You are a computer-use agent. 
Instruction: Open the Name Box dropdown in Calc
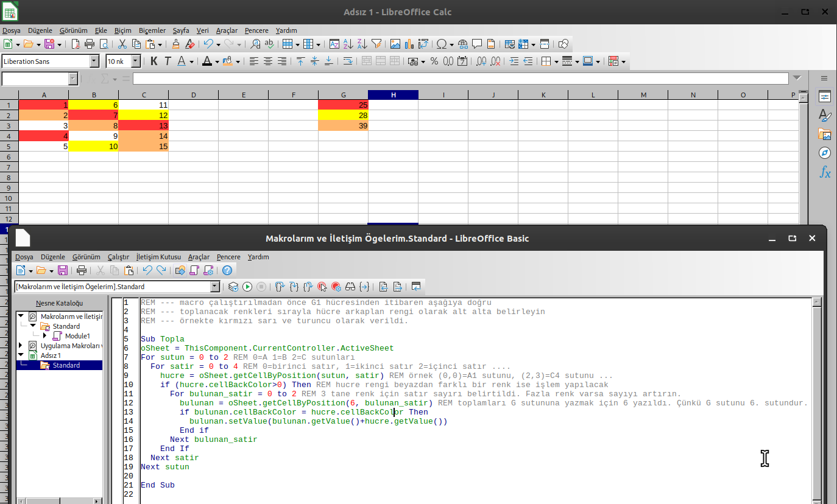coord(73,79)
